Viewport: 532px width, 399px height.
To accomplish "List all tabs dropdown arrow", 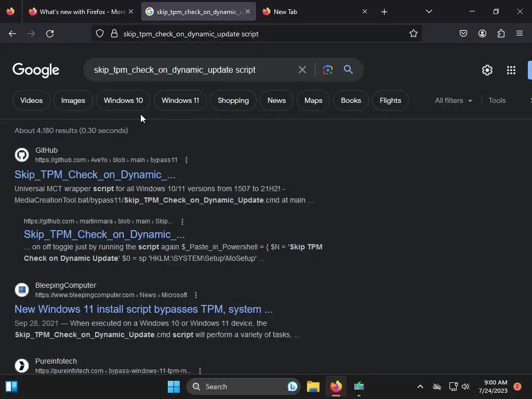I will 429,11.
